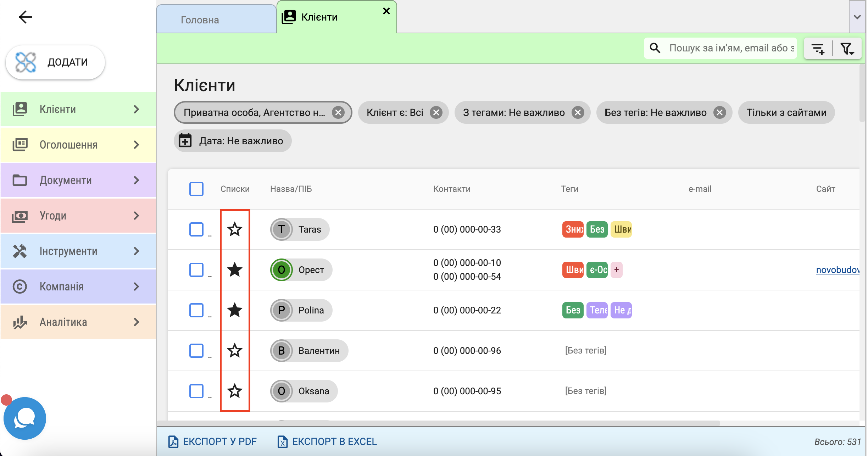Click the search magnifier icon
The image size is (868, 456).
(655, 48)
